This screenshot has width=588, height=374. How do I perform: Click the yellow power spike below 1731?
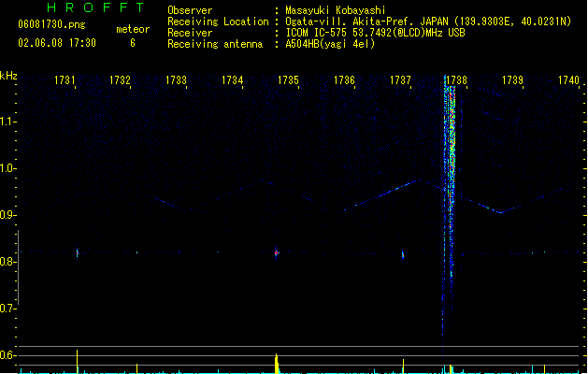(78, 362)
